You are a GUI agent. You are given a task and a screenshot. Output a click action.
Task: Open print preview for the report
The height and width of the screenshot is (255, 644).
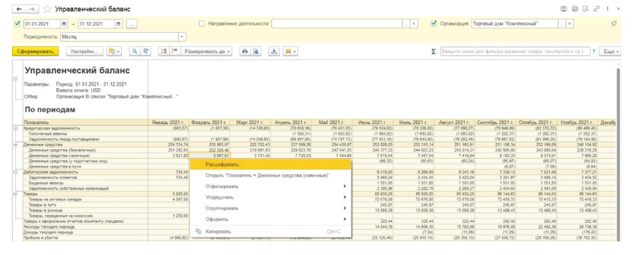click(256, 51)
